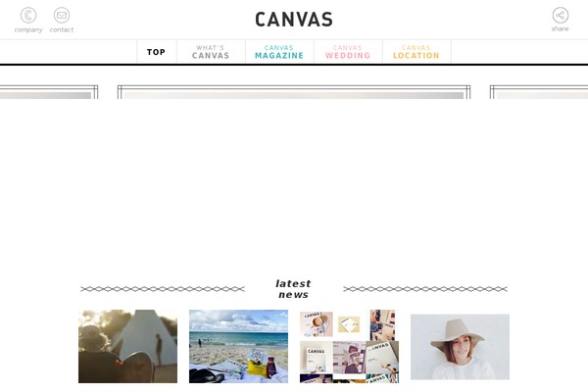The height and width of the screenshot is (392, 588).
Task: Click the 'company' text label
Action: (x=28, y=29)
